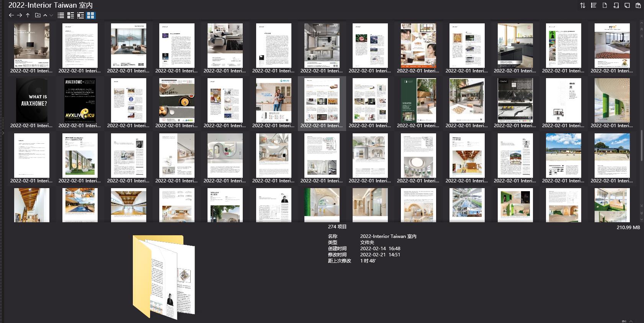The image size is (644, 323).
Task: Click the folder title '2022-Interior Taiwan 室内' at top
Action: point(51,5)
